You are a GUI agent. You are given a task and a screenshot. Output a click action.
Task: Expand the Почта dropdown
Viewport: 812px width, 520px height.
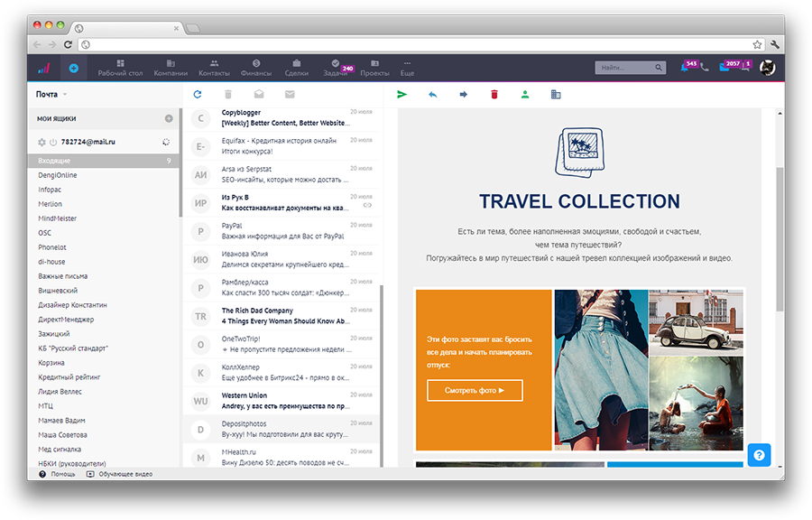(51, 94)
